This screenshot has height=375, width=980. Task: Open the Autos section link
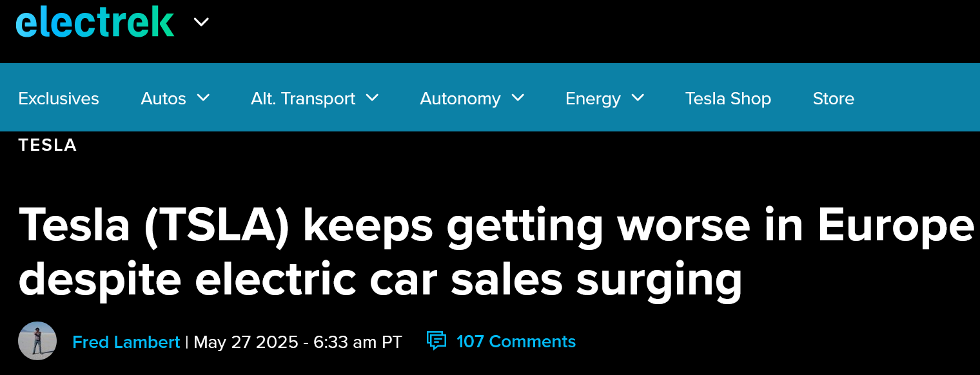point(163,99)
